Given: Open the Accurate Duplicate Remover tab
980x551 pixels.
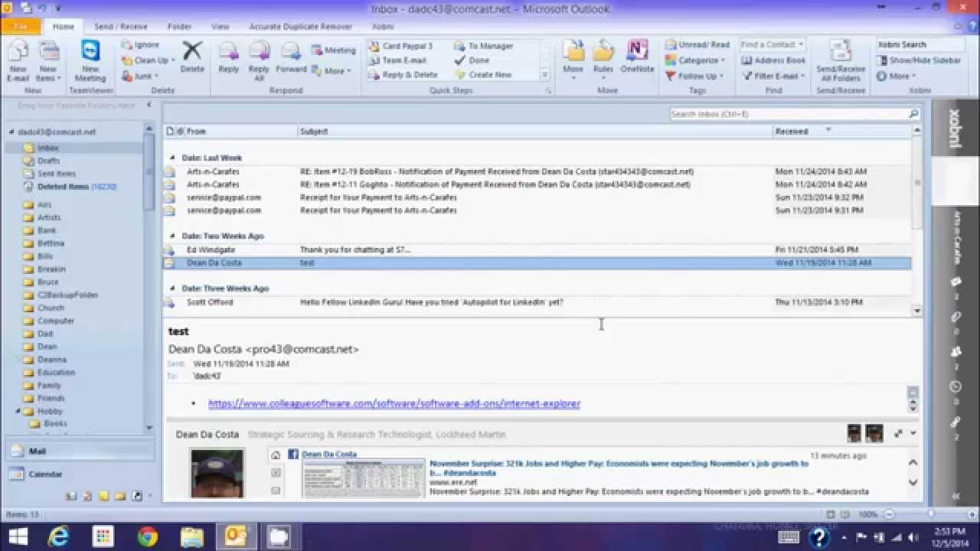Looking at the screenshot, I should tap(300, 26).
